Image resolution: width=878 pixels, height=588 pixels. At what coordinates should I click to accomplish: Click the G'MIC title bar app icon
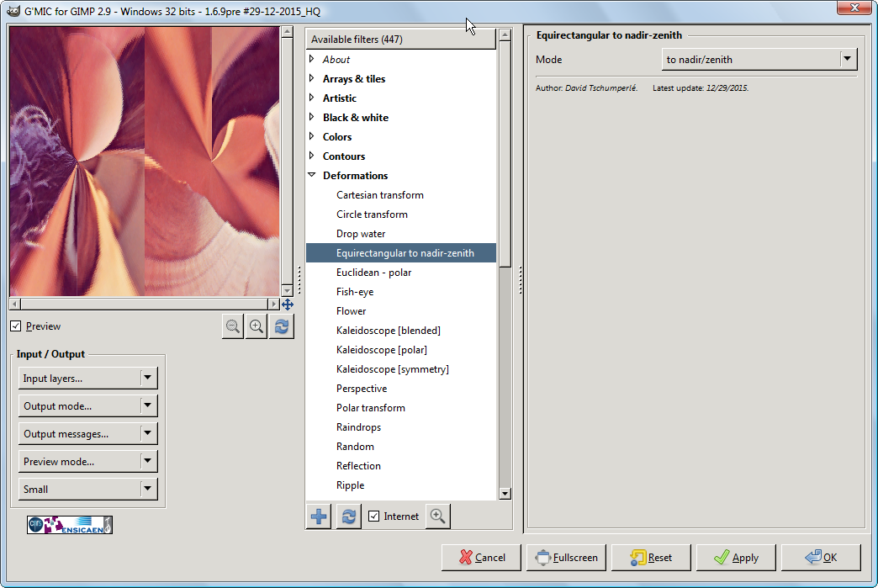(13, 11)
